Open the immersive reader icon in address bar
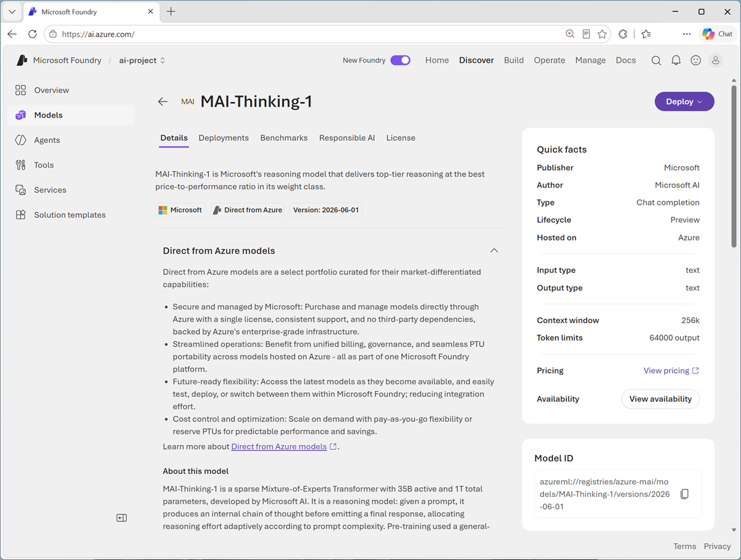 pyautogui.click(x=586, y=35)
